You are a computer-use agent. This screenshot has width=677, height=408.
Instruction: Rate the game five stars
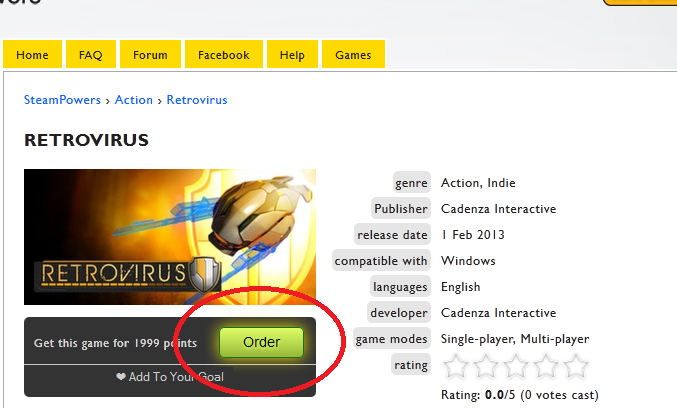coord(576,366)
